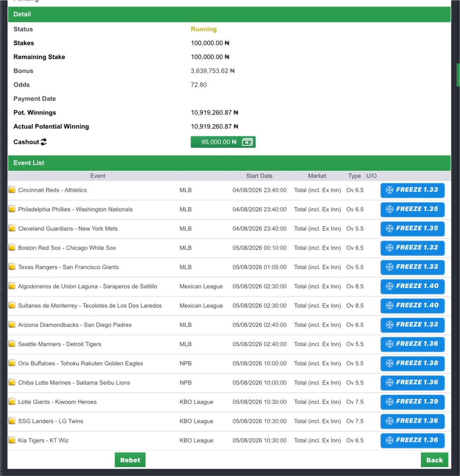The height and width of the screenshot is (476, 460).
Task: Click status icon for Sultanes de Monterrey row
Action: click(x=12, y=305)
